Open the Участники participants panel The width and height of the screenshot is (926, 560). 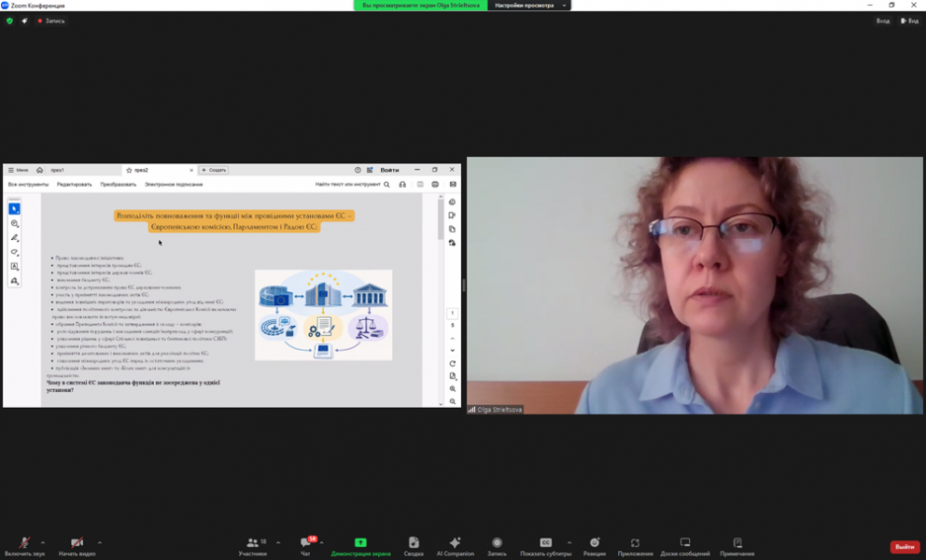(x=253, y=547)
